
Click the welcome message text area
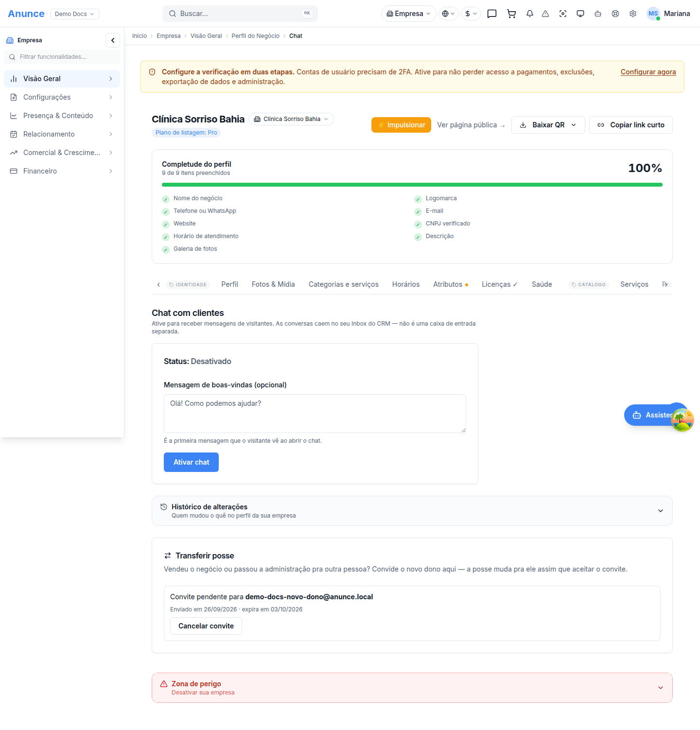(x=315, y=414)
